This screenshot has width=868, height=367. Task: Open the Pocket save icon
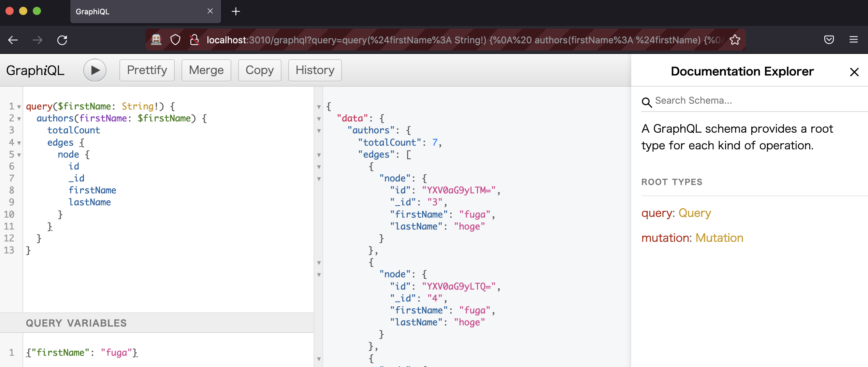point(829,40)
